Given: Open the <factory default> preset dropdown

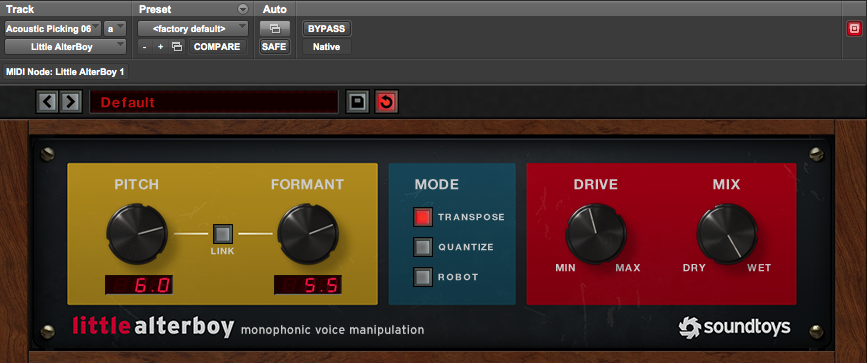Looking at the screenshot, I should [193, 29].
